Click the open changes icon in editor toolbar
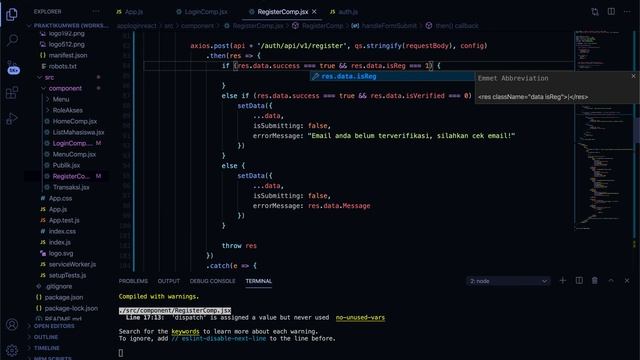 tap(595, 12)
